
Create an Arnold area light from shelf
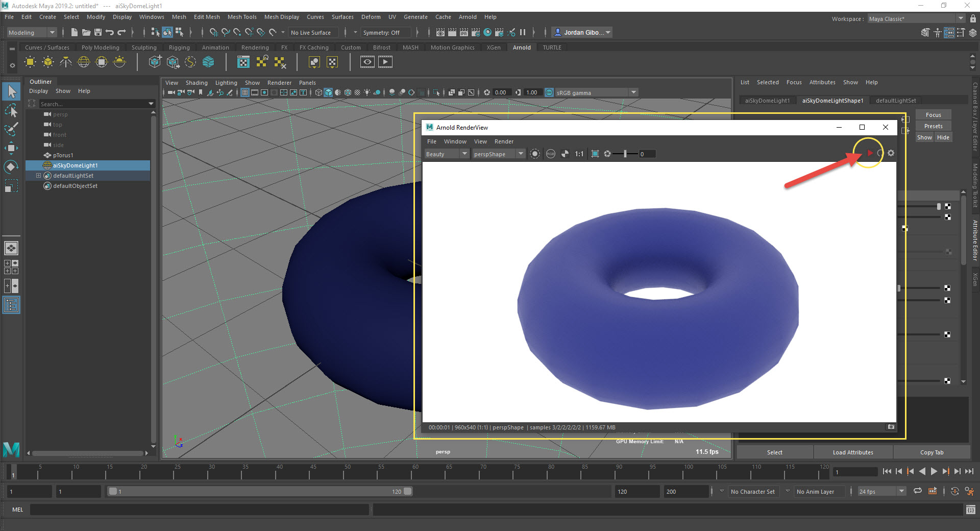click(30, 62)
